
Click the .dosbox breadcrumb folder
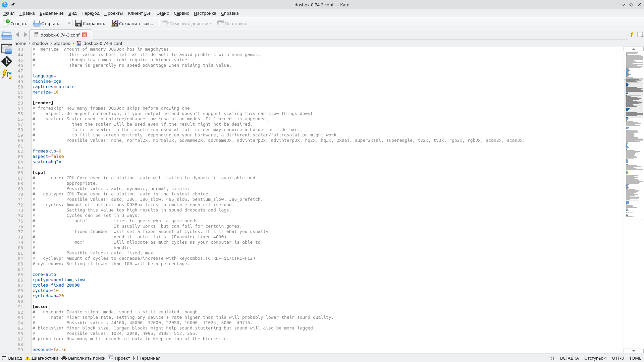pyautogui.click(x=62, y=43)
